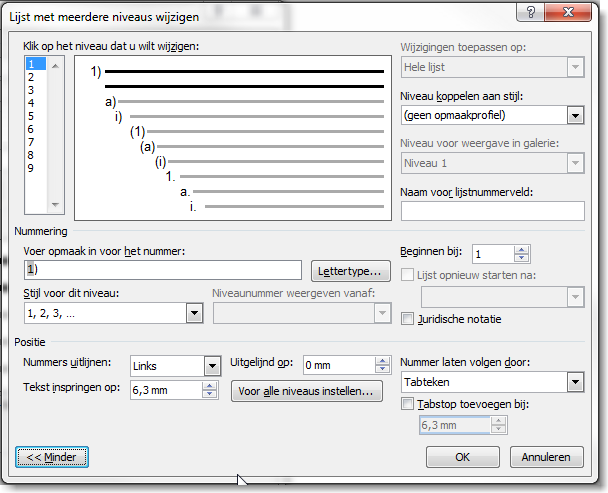Click the Annuleren button
The image size is (608, 493).
546,457
